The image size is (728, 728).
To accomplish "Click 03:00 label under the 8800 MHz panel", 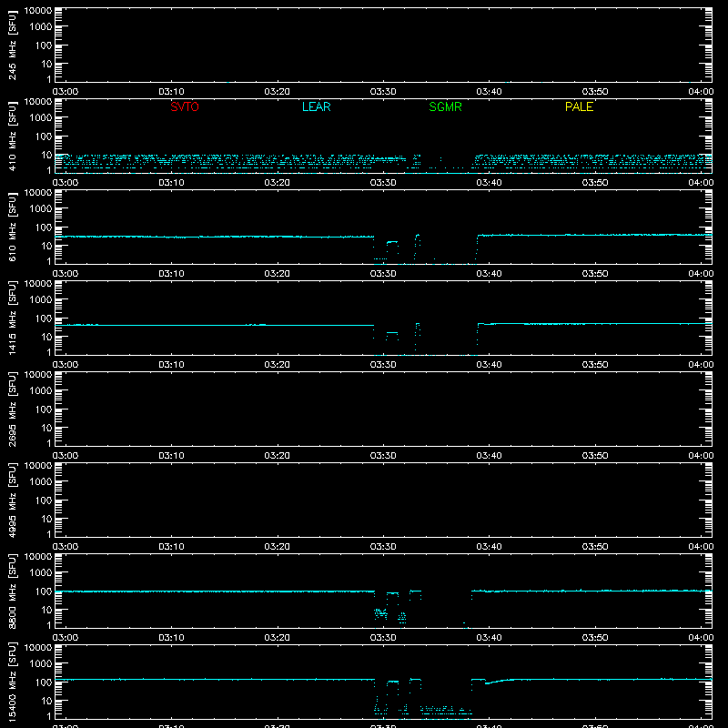I will coord(66,638).
